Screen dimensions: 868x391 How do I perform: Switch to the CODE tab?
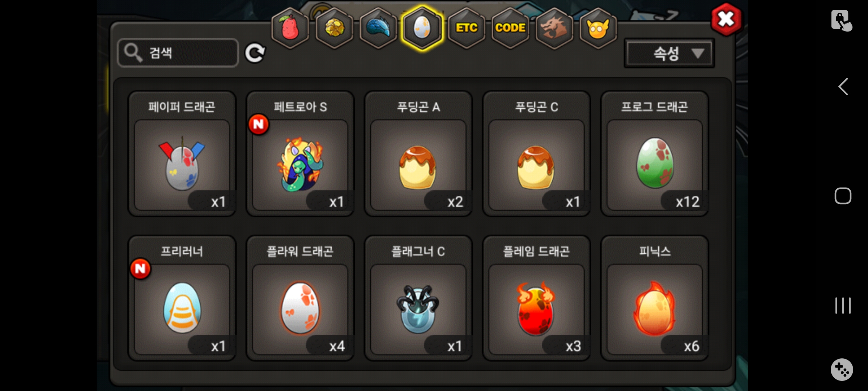coord(510,28)
